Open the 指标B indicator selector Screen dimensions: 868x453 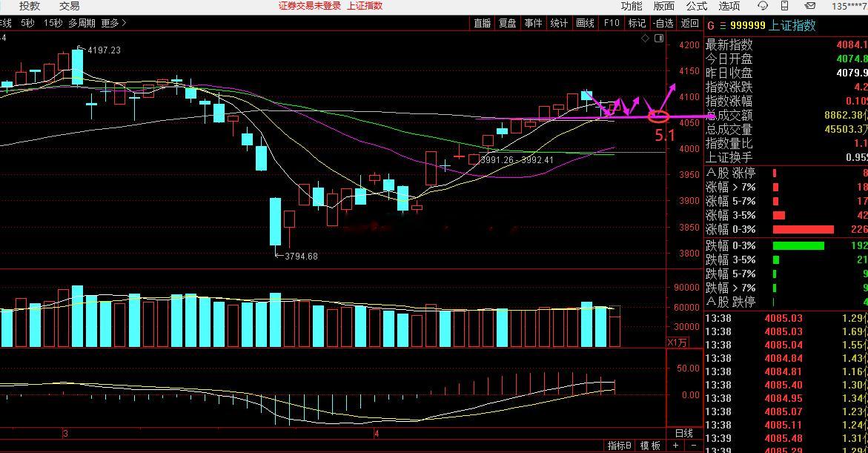coord(620,446)
